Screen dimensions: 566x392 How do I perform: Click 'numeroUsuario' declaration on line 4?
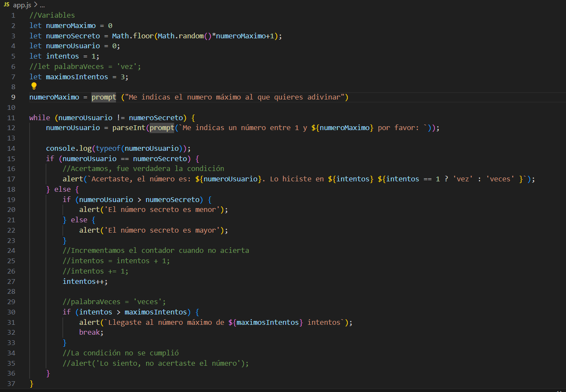73,46
